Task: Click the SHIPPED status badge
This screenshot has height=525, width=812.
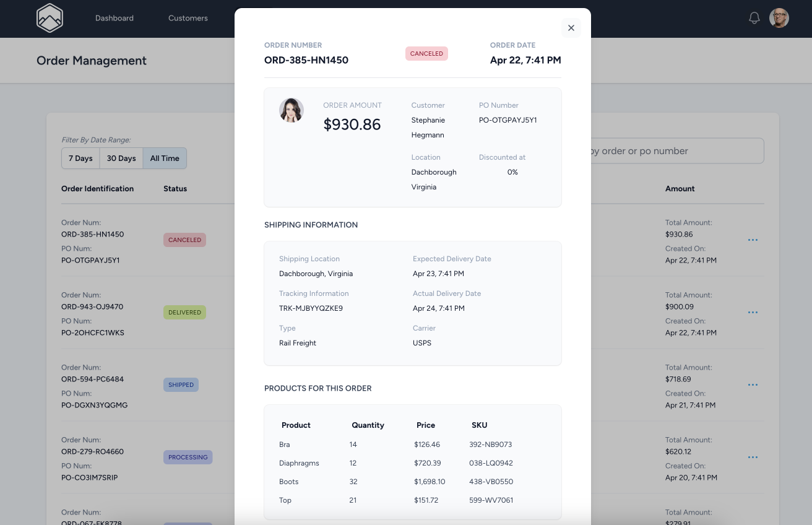Action: tap(181, 384)
